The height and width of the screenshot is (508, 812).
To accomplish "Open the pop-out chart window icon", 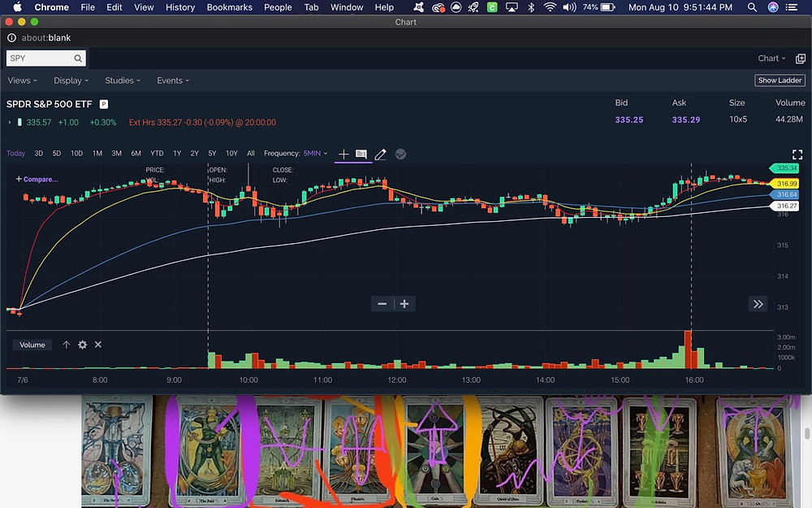I will pyautogui.click(x=800, y=59).
